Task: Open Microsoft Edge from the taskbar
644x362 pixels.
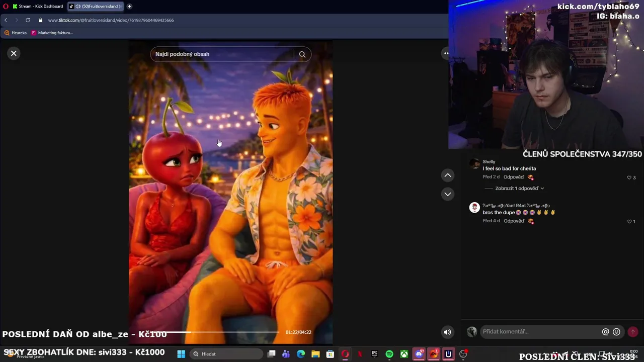Action: [301, 354]
